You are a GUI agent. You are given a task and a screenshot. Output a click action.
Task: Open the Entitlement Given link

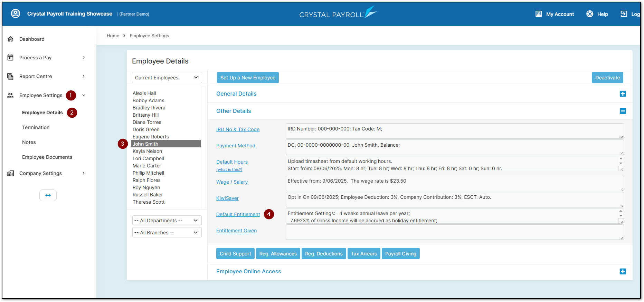point(236,231)
